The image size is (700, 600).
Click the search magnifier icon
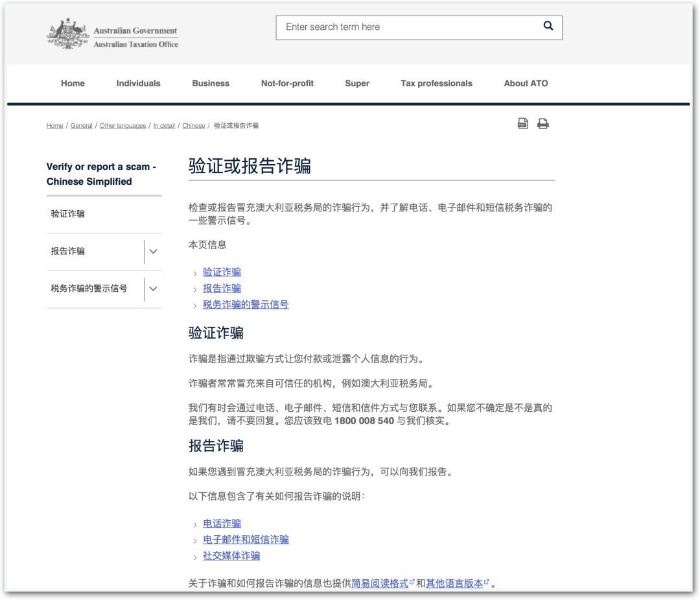[548, 26]
